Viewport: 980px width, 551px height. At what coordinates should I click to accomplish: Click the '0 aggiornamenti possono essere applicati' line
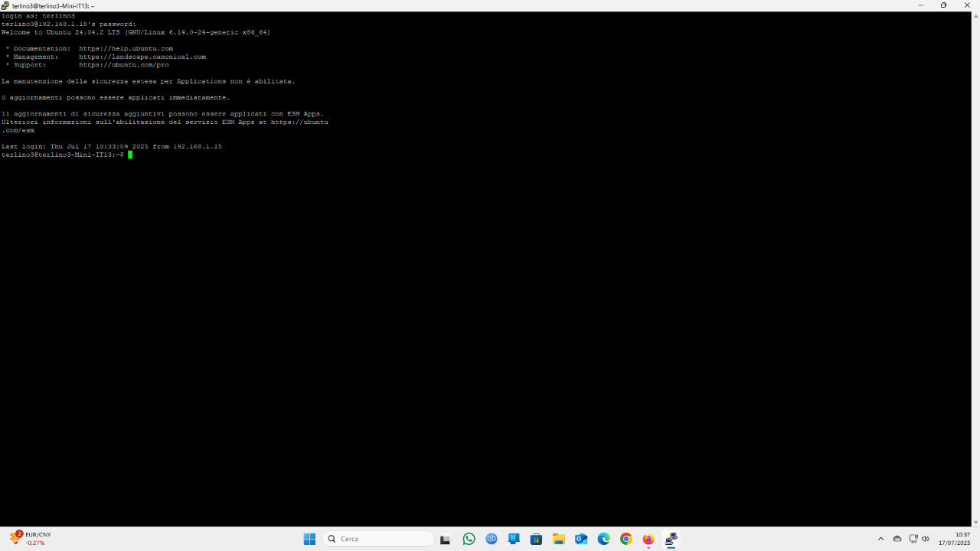pos(116,97)
